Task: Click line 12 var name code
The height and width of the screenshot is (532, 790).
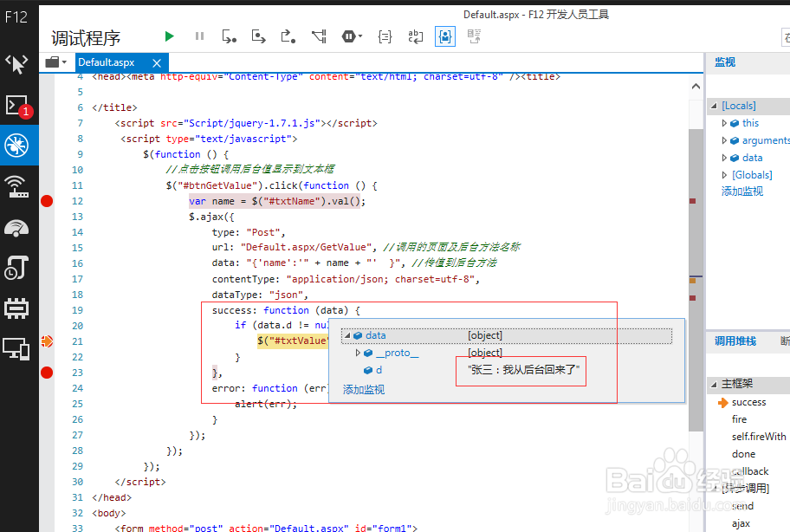Action: click(276, 202)
